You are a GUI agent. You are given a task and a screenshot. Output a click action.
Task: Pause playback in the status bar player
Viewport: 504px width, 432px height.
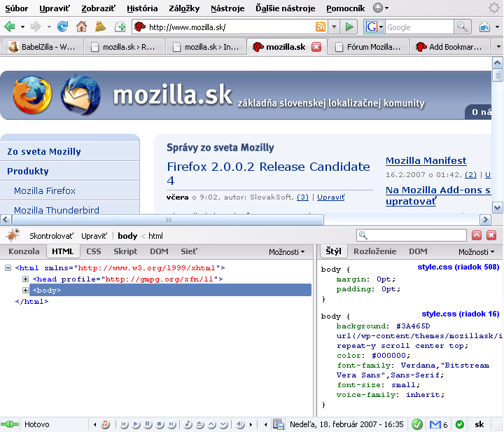(x=148, y=424)
